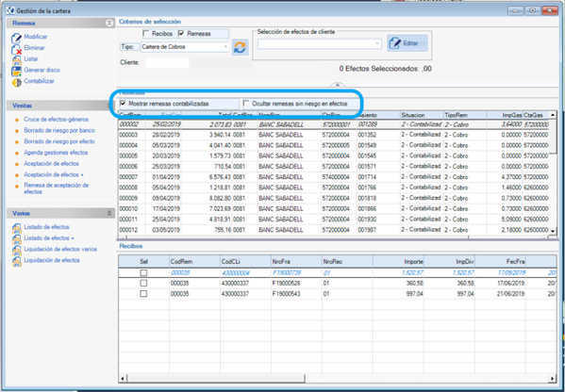565x392 pixels.
Task: Click importe 997,04 in Recibos grid
Action: click(414, 294)
